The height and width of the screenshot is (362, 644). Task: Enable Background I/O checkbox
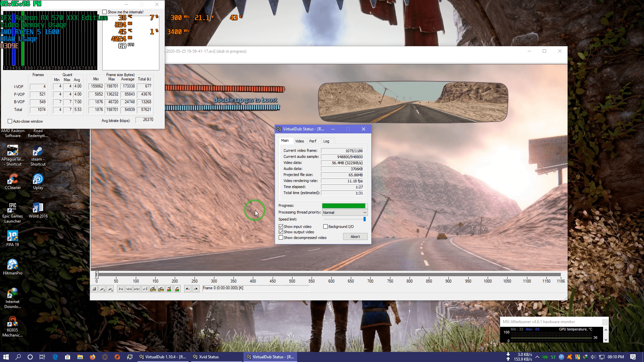pyautogui.click(x=325, y=227)
